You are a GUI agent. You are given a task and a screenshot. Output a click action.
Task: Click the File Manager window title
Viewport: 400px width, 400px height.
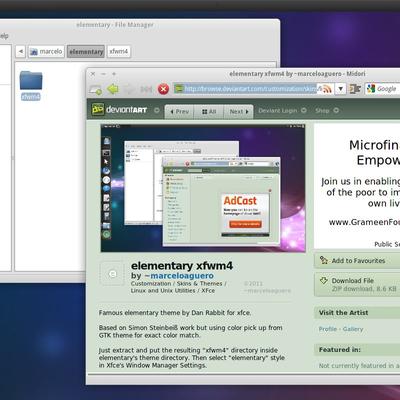click(x=115, y=25)
